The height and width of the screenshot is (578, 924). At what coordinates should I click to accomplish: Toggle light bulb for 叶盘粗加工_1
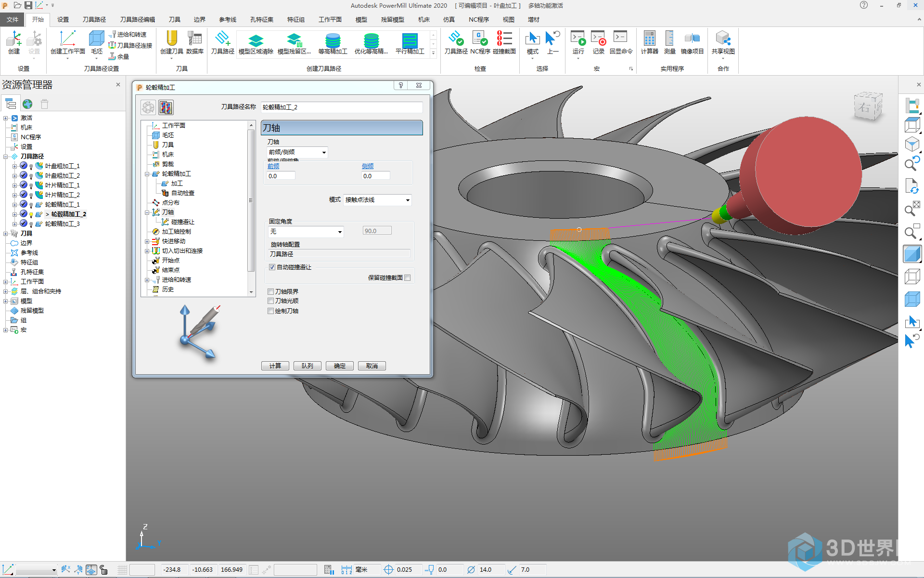[31, 167]
